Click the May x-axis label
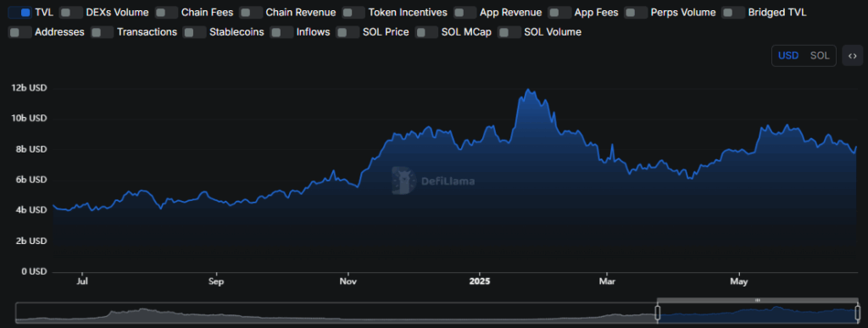 739,281
